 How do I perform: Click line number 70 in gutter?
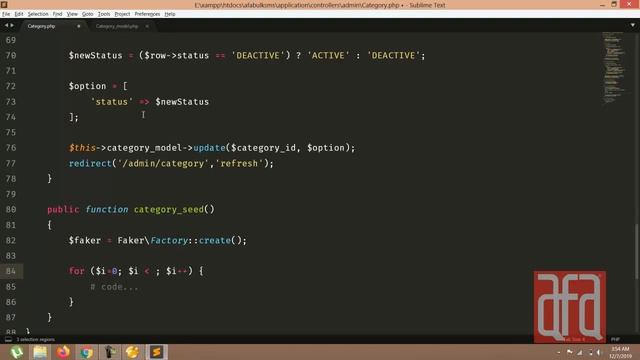tap(11, 56)
